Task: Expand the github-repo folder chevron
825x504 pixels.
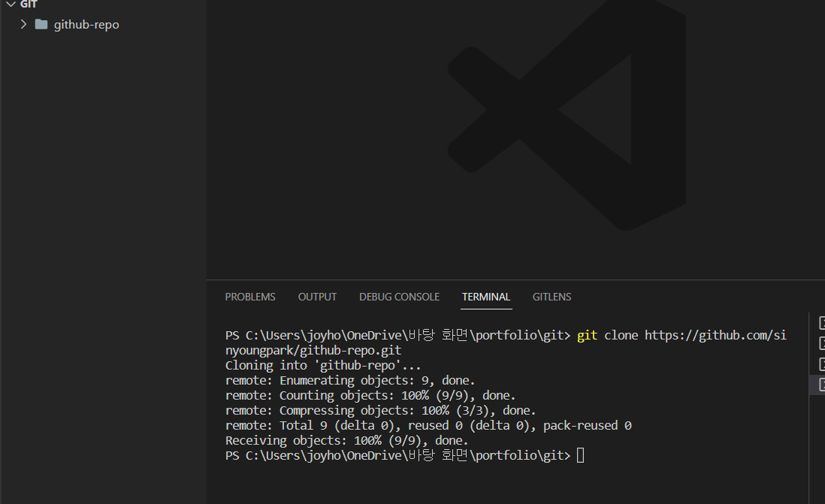Action: pos(23,24)
